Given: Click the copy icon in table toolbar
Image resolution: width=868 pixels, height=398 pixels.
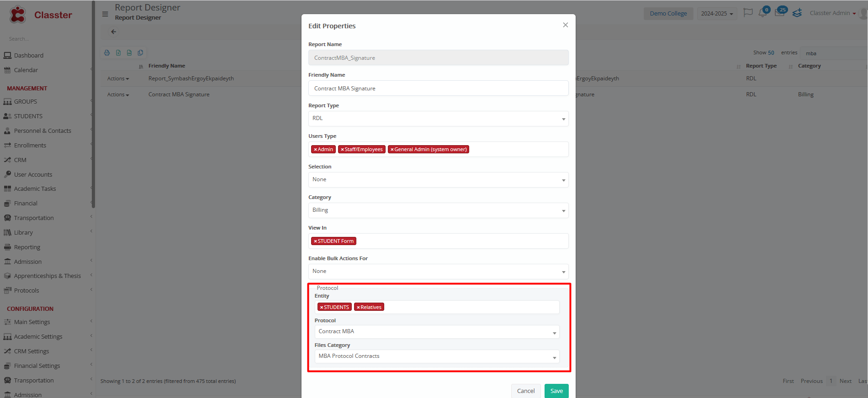Looking at the screenshot, I should 140,53.
